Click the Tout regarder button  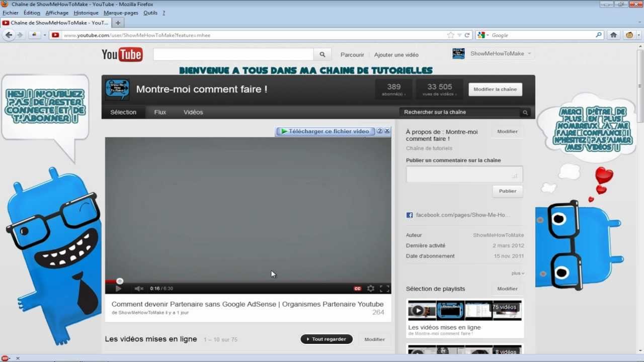tap(327, 339)
